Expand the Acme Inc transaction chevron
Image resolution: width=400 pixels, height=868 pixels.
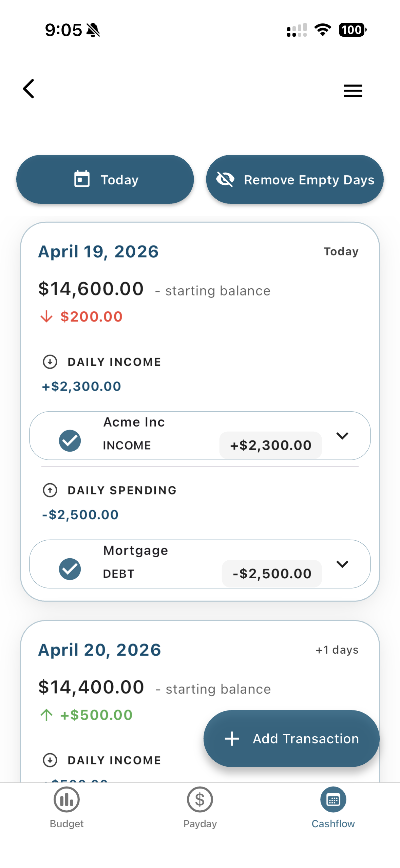(x=342, y=436)
